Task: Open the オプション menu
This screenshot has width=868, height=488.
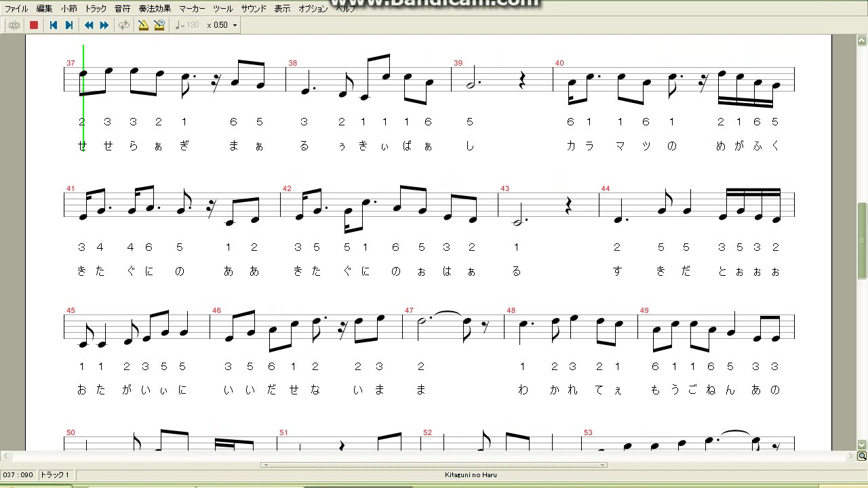Action: (x=313, y=9)
